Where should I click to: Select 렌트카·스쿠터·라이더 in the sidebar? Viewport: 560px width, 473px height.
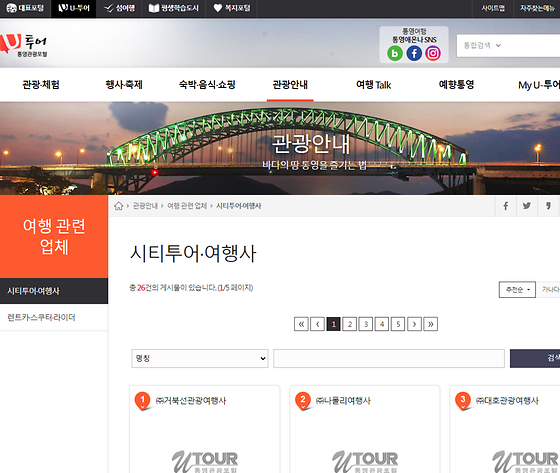[54, 317]
